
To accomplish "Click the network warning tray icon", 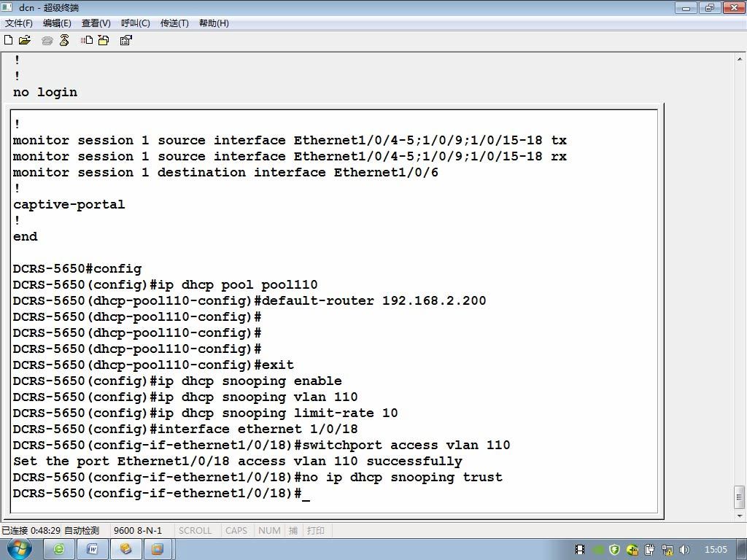I will click(x=667, y=550).
